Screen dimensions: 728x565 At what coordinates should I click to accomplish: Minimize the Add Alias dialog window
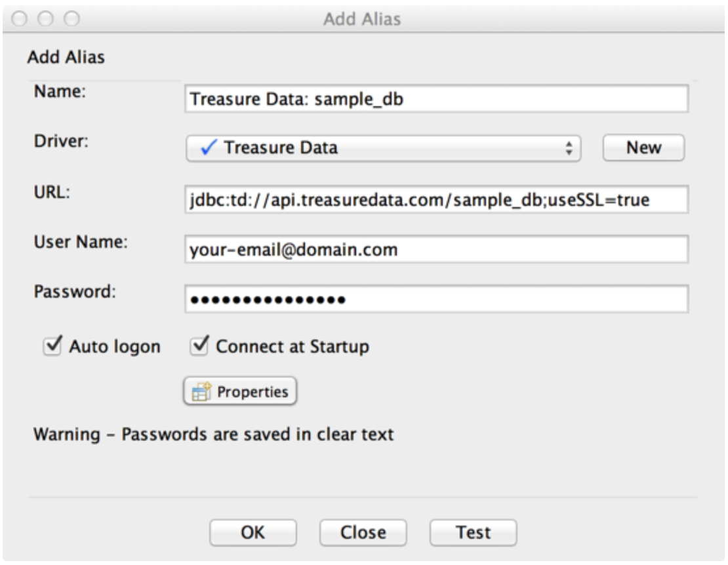point(47,19)
